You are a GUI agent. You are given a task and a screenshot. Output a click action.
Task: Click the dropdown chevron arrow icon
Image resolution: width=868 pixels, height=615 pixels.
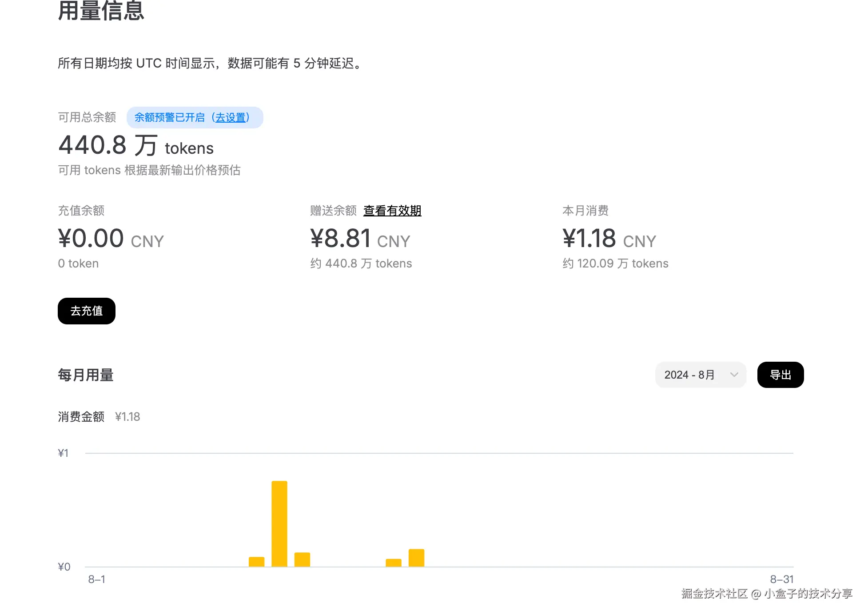coord(734,375)
